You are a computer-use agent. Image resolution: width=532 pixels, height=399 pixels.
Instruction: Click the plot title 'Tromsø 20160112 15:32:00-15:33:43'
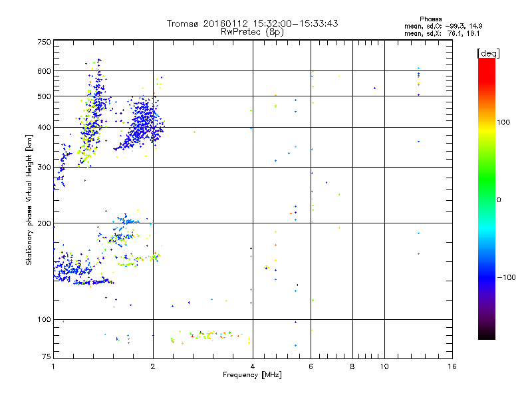click(252, 23)
